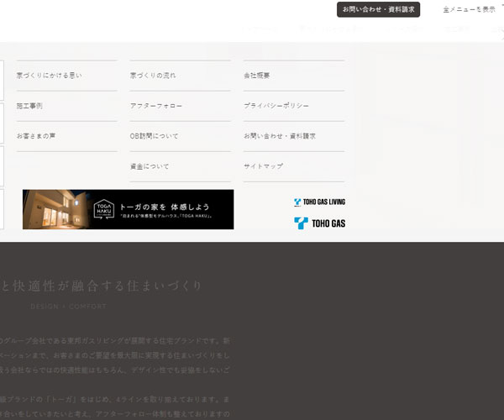504x420 pixels.
Task: Click the TOGA HAKU house-shaped logo
Action: [x=102, y=209]
